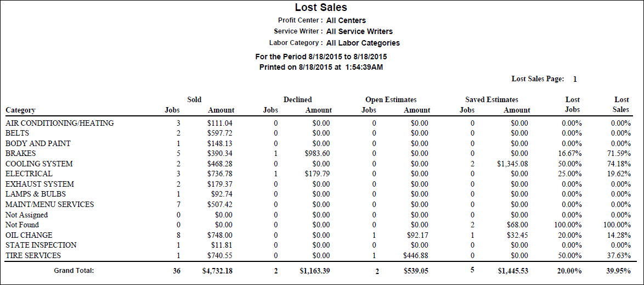Click the Category column header
Screen dimensions: 644x285
20,110
